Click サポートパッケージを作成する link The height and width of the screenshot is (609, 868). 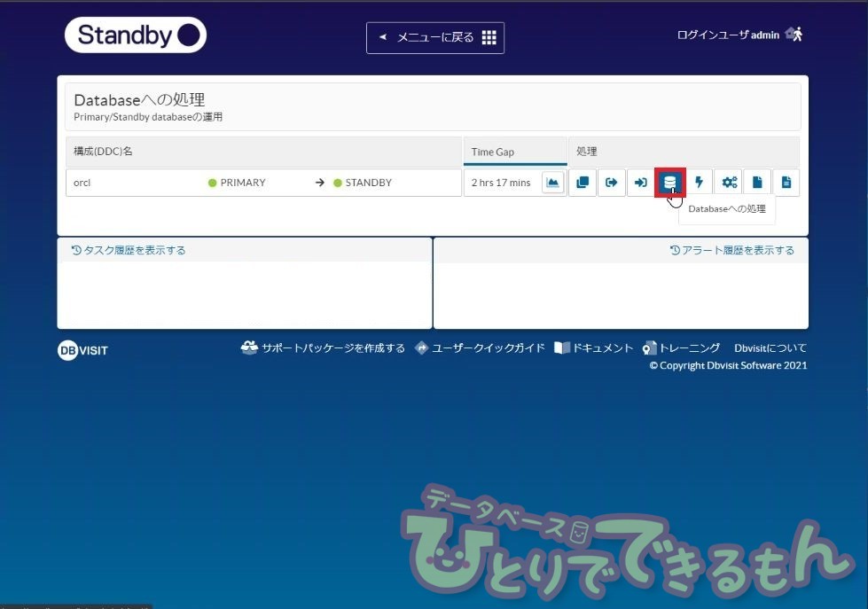coord(323,348)
